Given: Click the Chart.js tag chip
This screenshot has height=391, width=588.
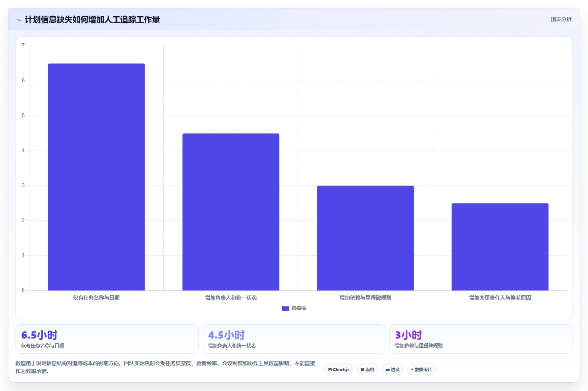Looking at the screenshot, I should pos(338,370).
